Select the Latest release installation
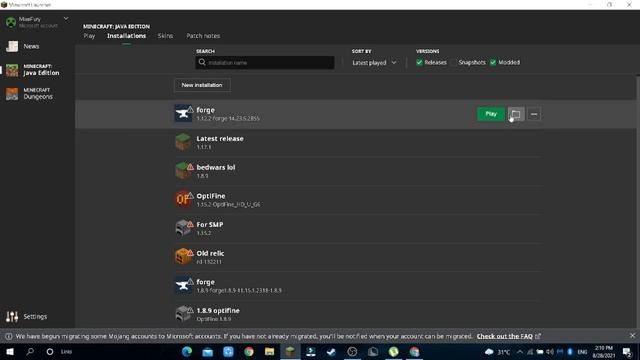The image size is (640, 360). tap(358, 142)
